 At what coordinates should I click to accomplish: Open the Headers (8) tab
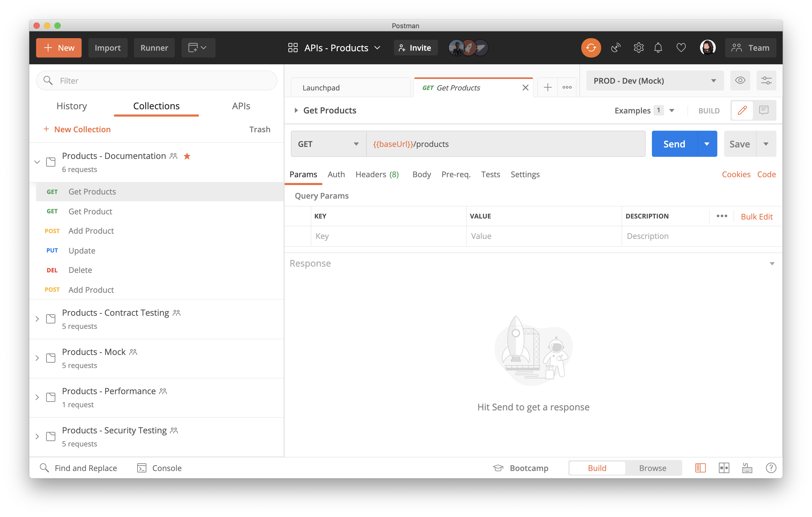(377, 174)
